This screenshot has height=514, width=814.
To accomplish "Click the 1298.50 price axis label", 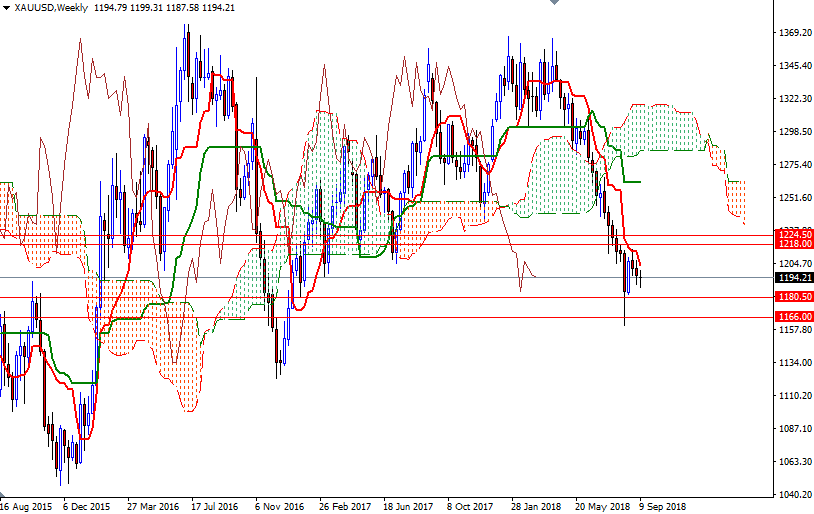I will 793,132.
